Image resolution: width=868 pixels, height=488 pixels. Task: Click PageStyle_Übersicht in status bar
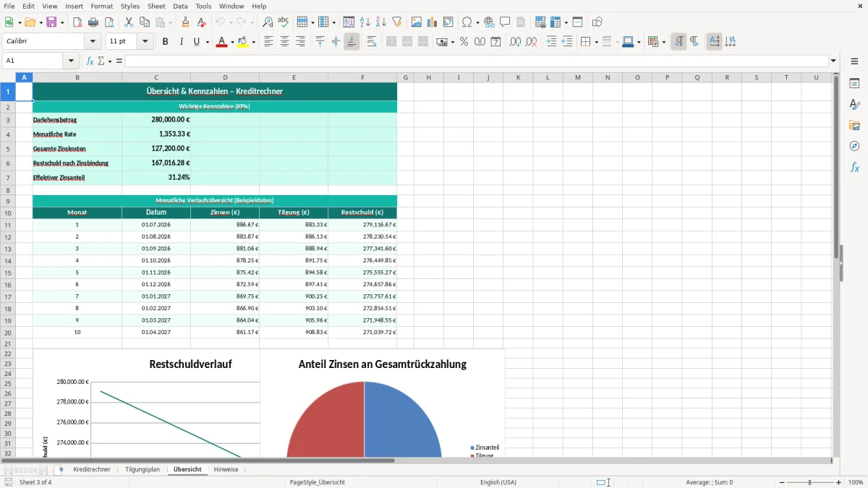pos(317,482)
